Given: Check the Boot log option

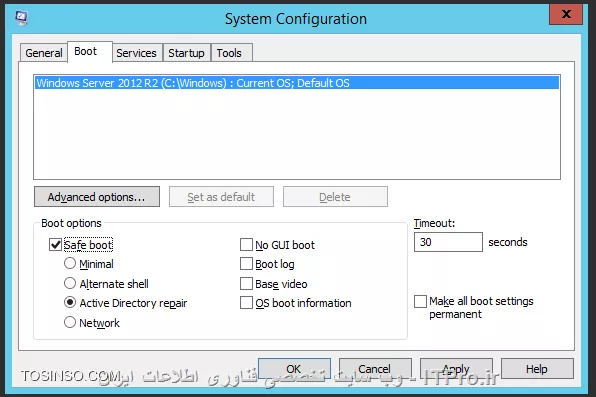Looking at the screenshot, I should [x=246, y=264].
